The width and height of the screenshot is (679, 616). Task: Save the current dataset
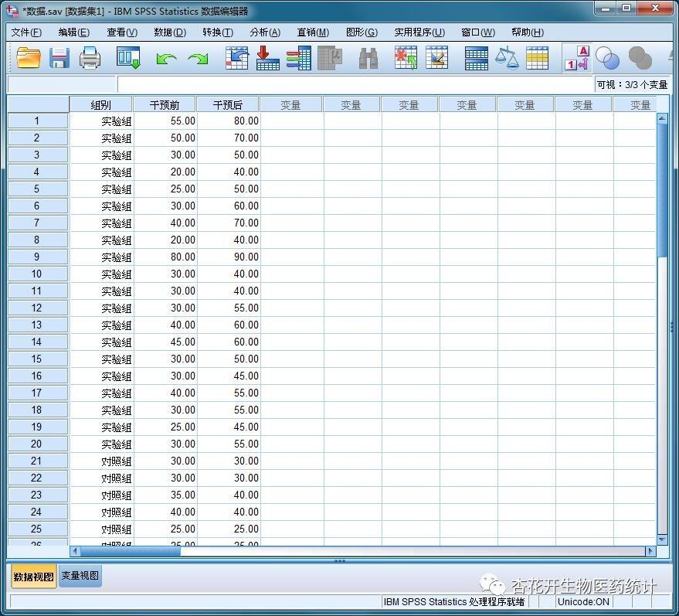[x=59, y=58]
